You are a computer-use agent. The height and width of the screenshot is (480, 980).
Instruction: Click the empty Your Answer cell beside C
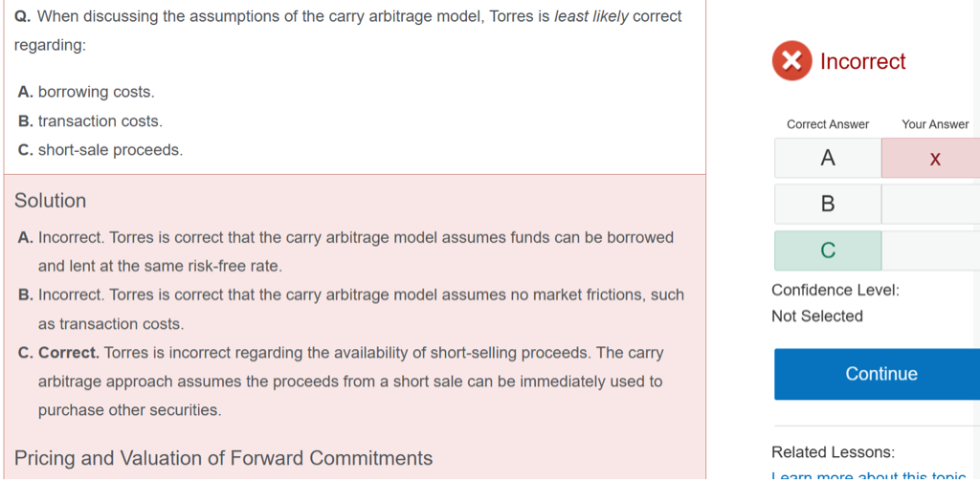click(931, 251)
